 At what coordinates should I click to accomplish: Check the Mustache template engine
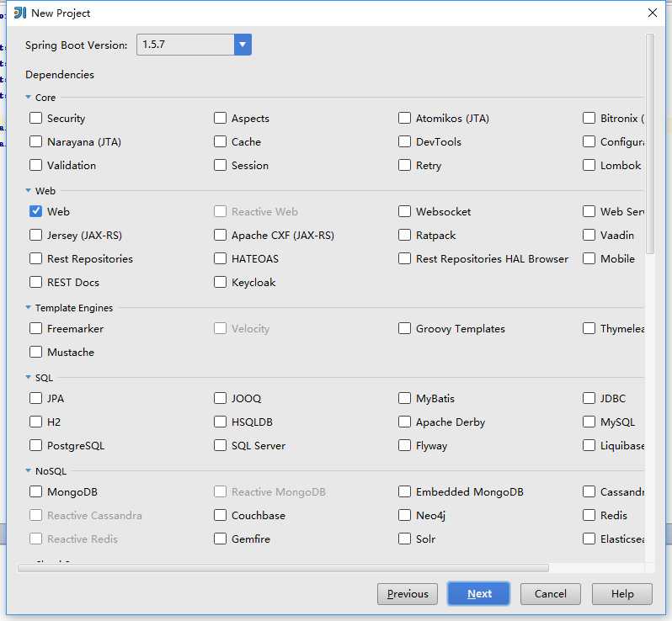coord(35,352)
